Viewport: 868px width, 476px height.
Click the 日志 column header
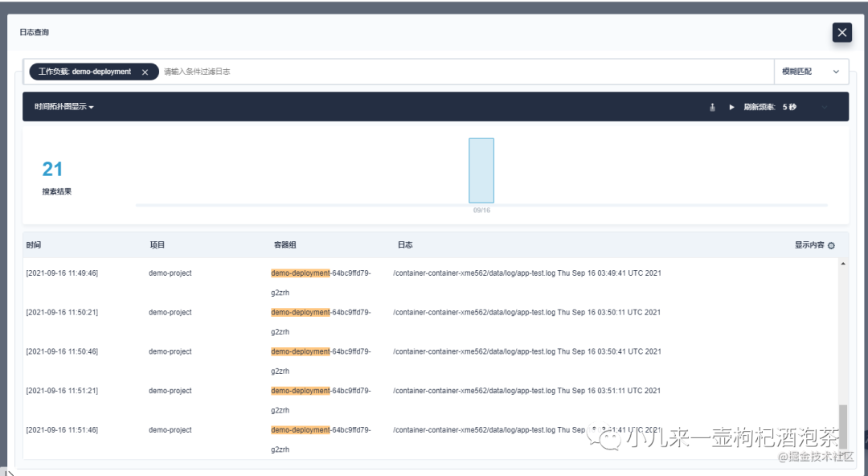tap(404, 245)
